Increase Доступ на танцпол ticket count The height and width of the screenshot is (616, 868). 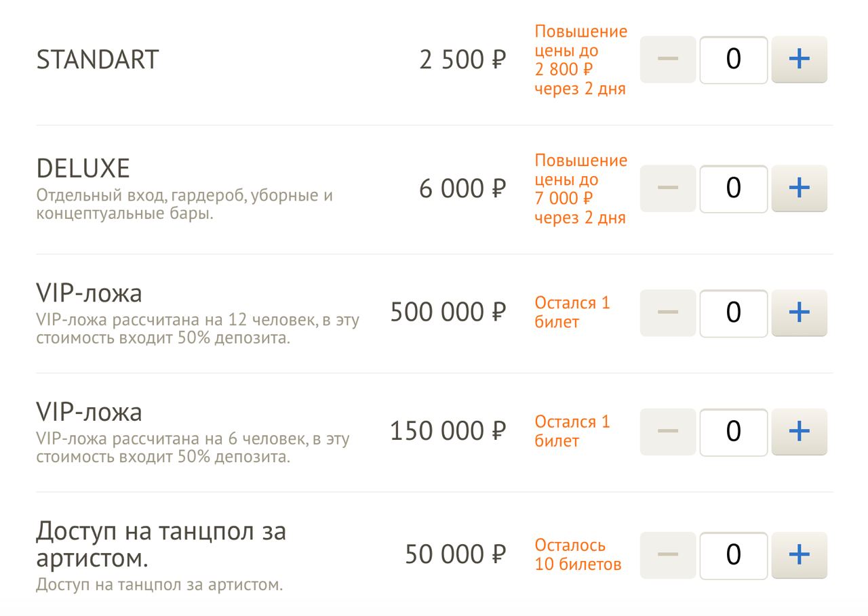(x=800, y=556)
